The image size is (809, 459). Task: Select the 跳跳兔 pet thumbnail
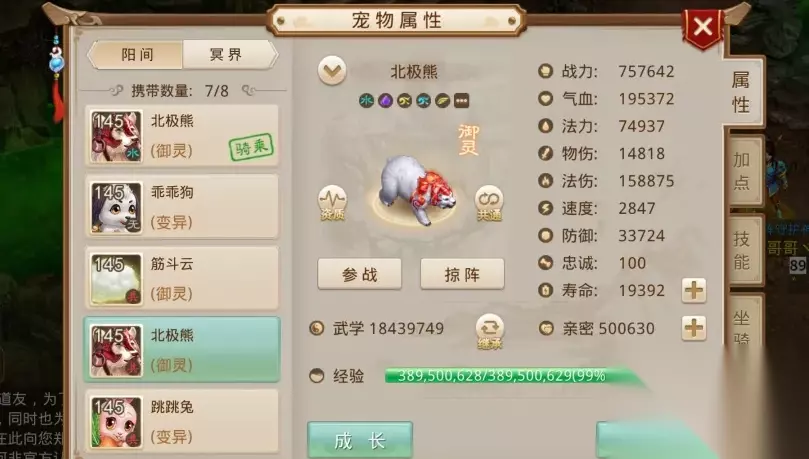[116, 421]
